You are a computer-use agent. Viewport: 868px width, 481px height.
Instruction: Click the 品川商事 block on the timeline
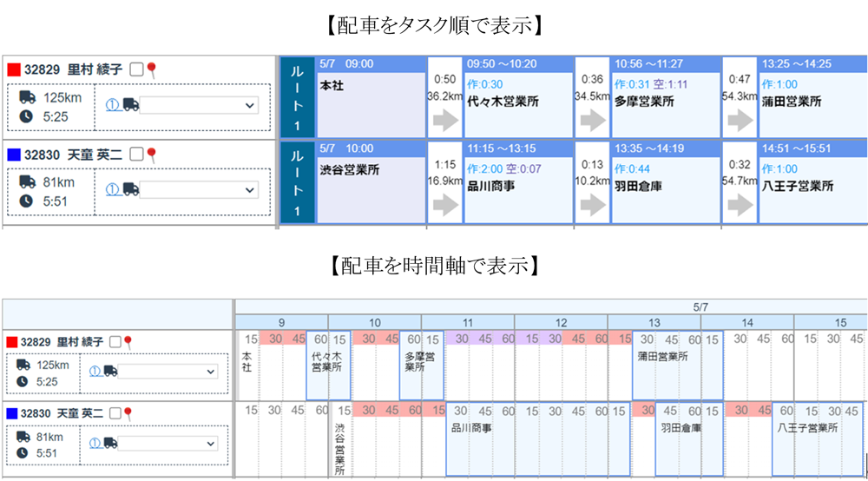coord(538,439)
